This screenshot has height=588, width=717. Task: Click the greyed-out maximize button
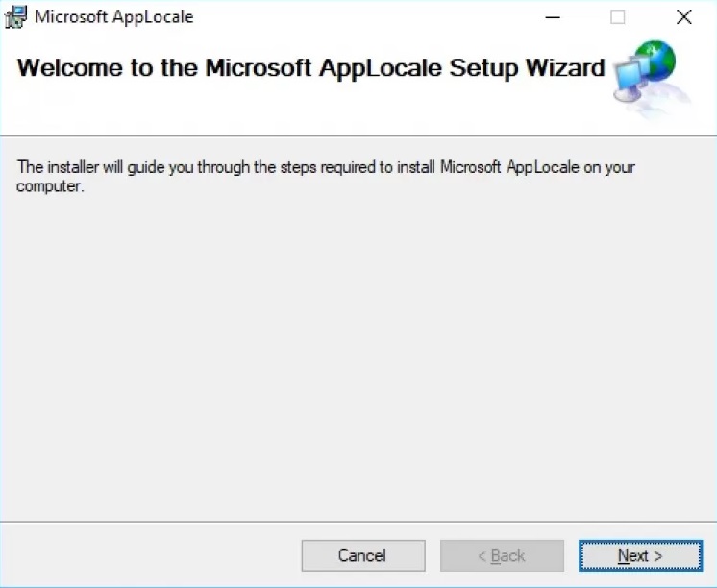coord(618,16)
